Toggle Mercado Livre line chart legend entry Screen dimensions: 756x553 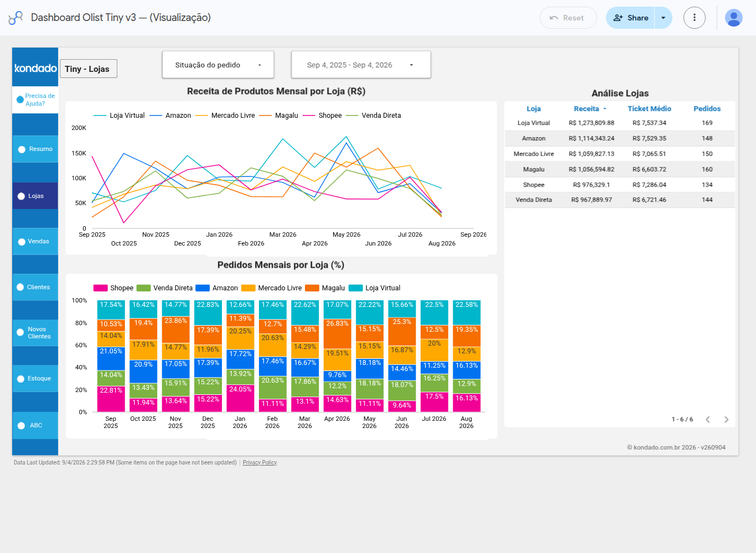[x=225, y=116]
